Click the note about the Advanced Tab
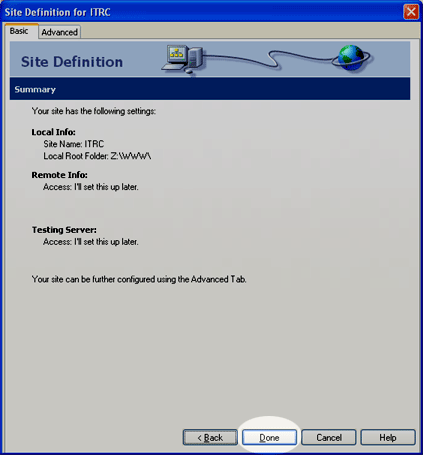Image resolution: width=423 pixels, height=455 pixels. (139, 279)
